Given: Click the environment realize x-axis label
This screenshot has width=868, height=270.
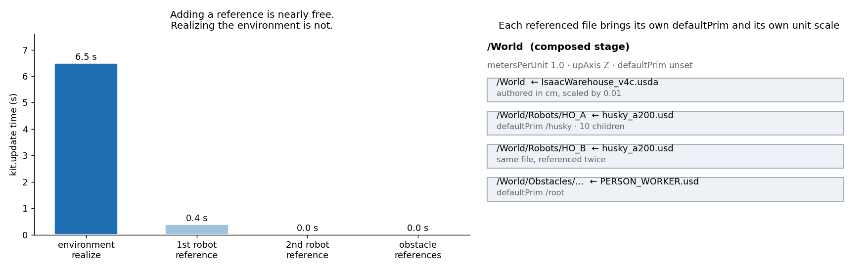Looking at the screenshot, I should pyautogui.click(x=86, y=250).
